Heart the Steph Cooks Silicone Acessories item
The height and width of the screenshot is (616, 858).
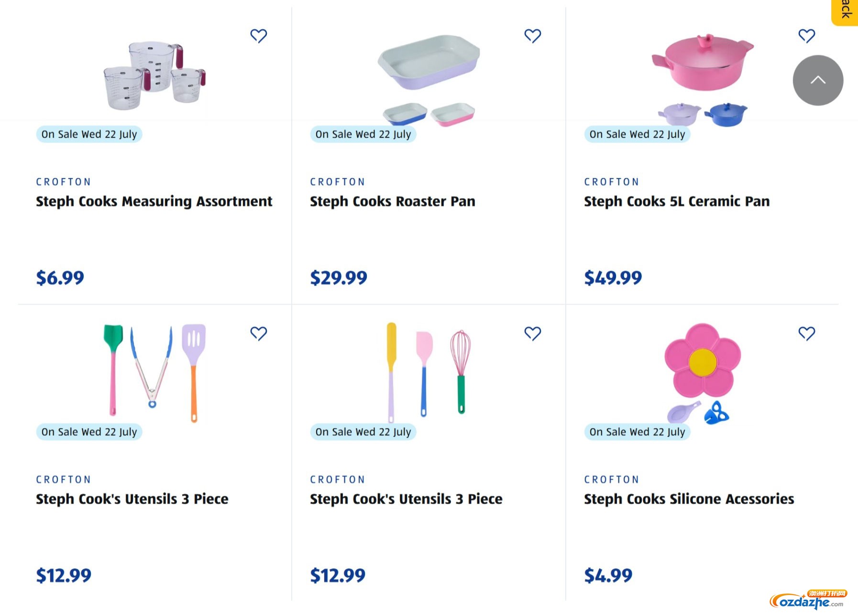807,333
